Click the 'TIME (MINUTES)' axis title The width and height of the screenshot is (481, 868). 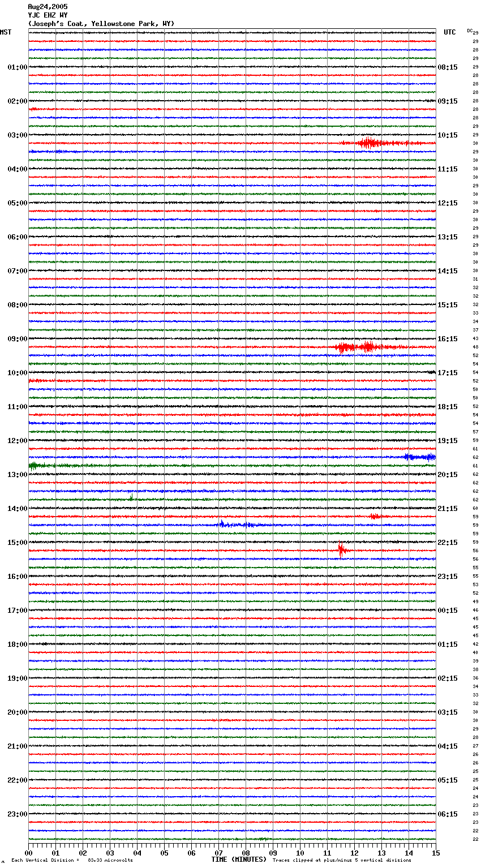pyautogui.click(x=239, y=860)
